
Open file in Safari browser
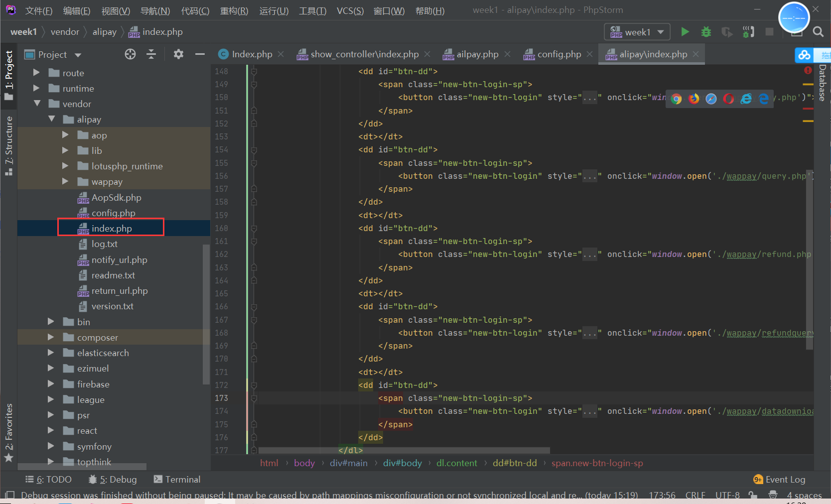coord(711,99)
